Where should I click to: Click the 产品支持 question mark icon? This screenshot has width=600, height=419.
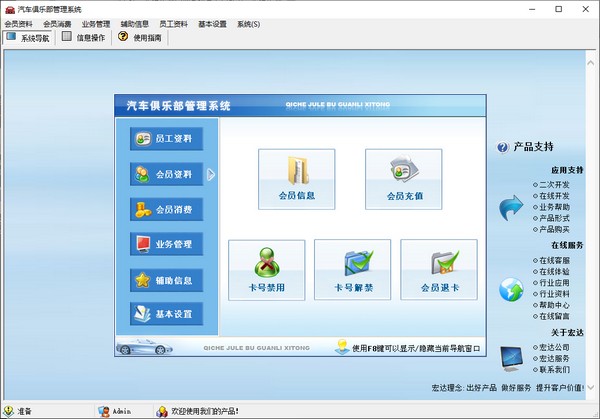[x=502, y=147]
